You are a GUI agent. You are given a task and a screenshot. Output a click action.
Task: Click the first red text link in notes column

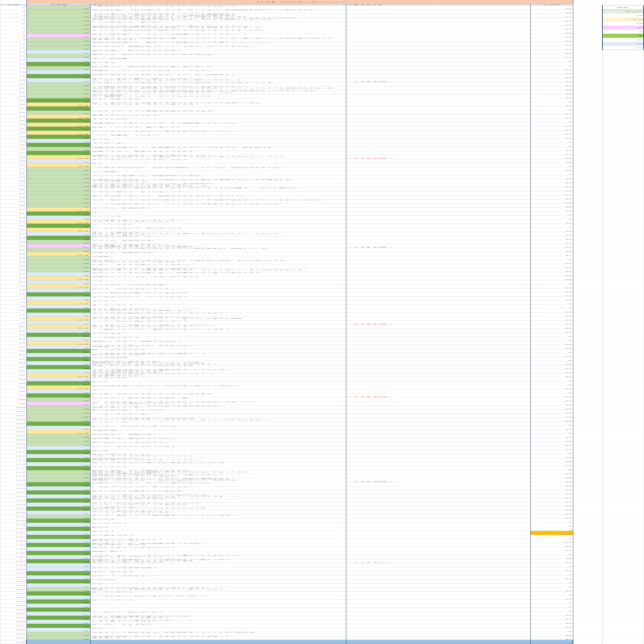coord(370,81)
